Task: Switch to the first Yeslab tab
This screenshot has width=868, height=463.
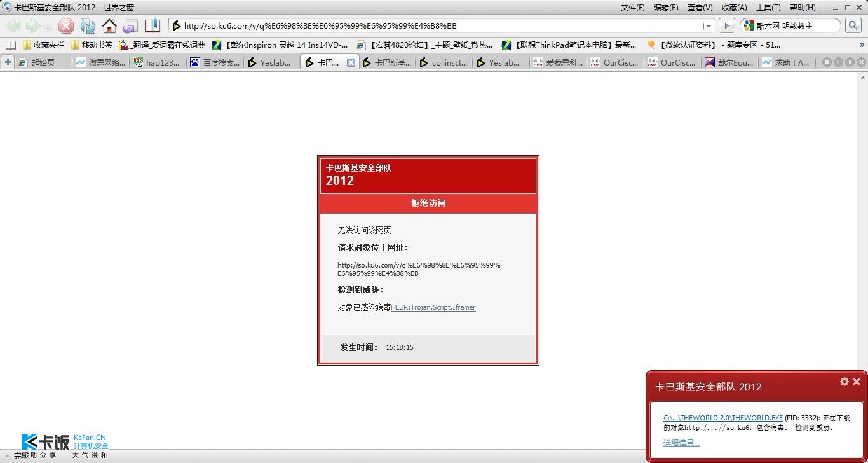Action: click(272, 62)
